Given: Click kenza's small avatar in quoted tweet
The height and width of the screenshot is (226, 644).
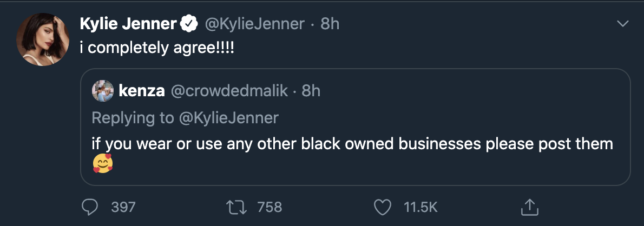Looking at the screenshot, I should click(x=102, y=90).
